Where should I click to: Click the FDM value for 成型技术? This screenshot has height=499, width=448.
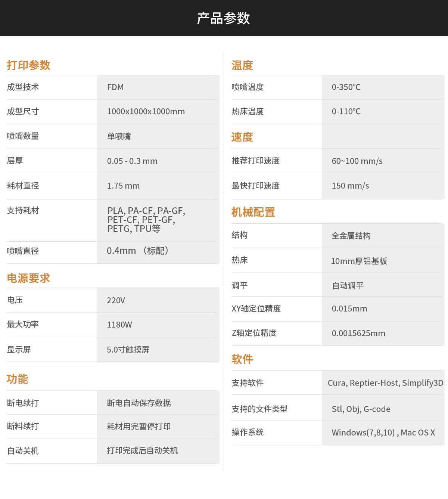(x=115, y=87)
